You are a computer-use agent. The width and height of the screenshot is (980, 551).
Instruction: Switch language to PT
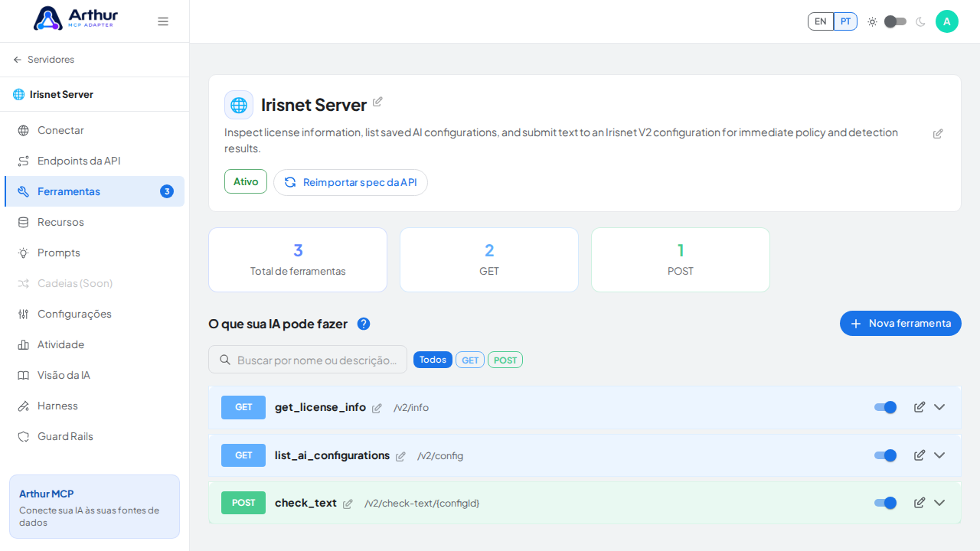coord(845,21)
